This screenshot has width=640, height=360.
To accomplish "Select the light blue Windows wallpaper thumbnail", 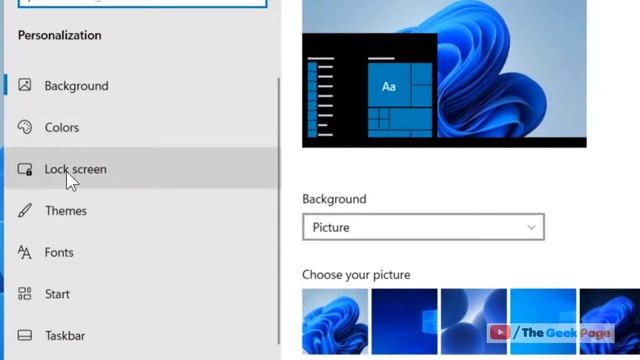I will (x=543, y=321).
